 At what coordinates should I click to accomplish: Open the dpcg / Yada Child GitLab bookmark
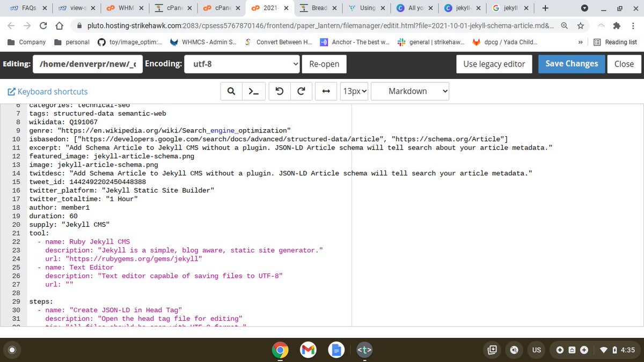pyautogui.click(x=504, y=42)
